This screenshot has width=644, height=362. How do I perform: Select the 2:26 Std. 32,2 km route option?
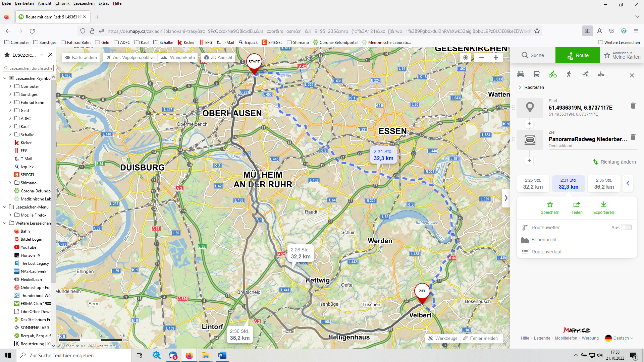[533, 184]
